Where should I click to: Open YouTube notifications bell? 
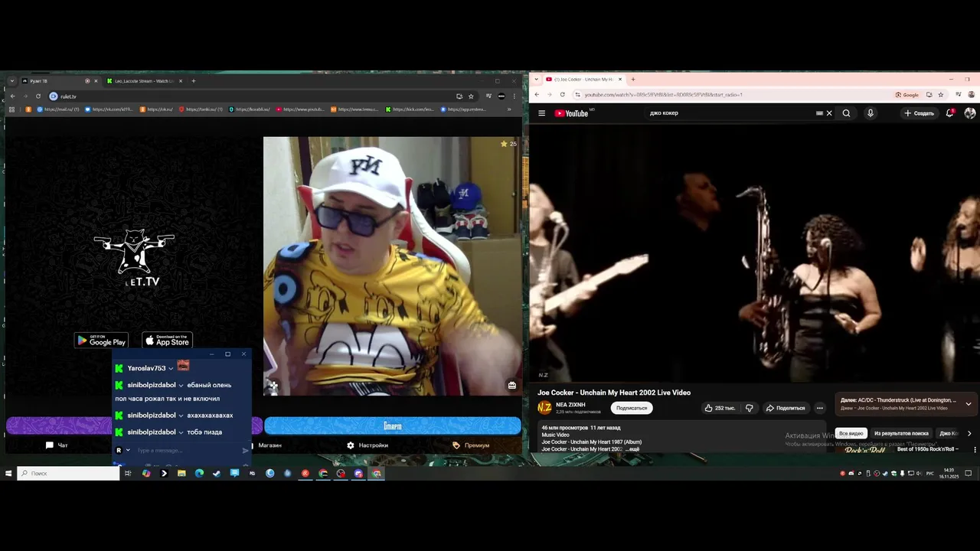(950, 113)
